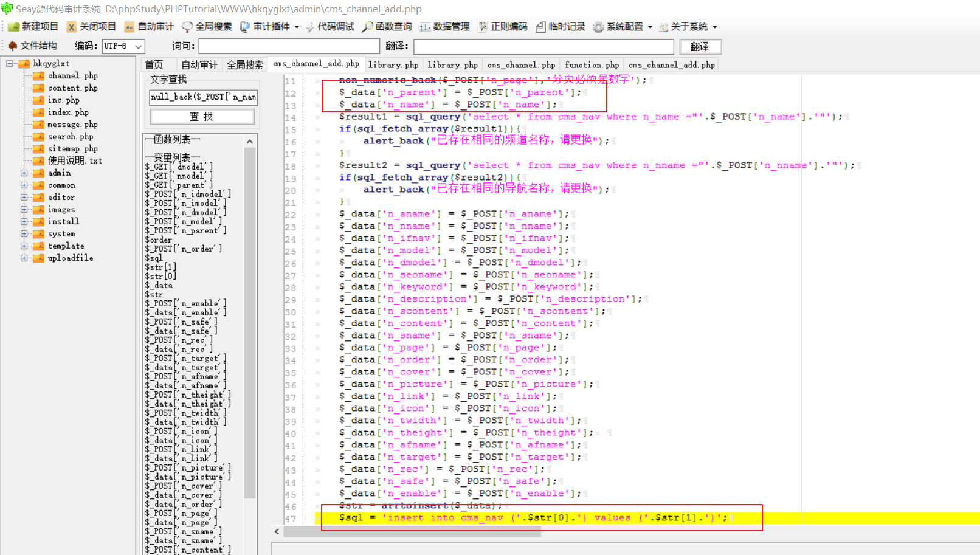
Task: Switch to the 自动审计 tab
Action: point(199,64)
